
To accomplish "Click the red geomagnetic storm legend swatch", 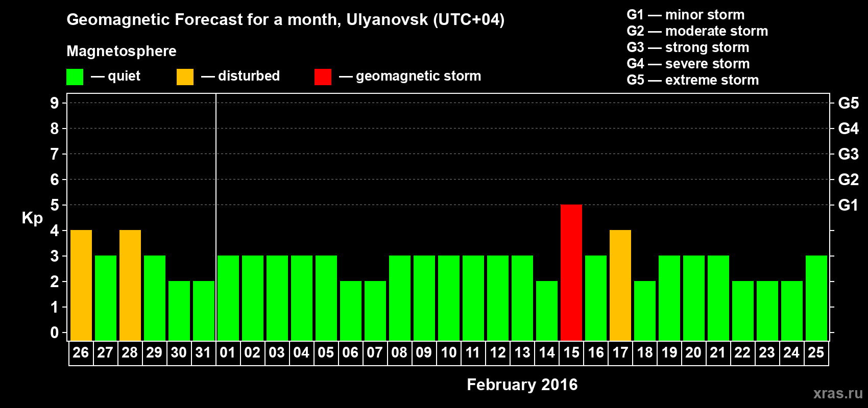I will (323, 77).
